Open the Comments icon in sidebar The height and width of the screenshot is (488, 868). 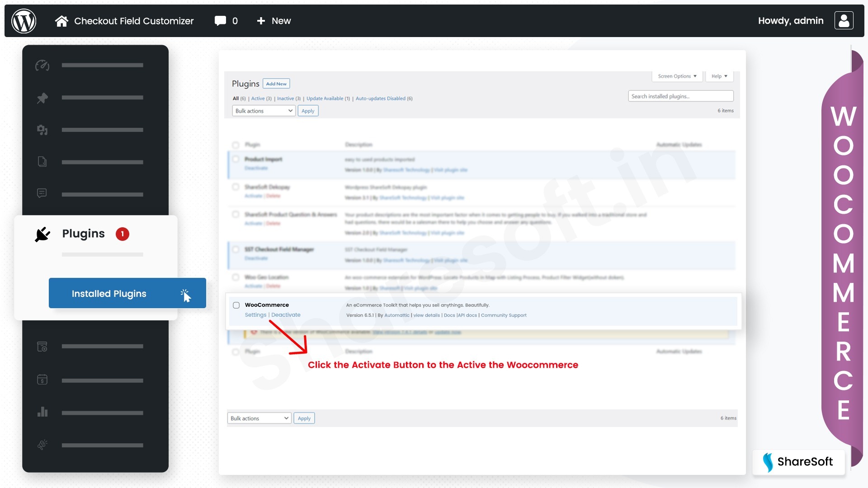tap(42, 193)
